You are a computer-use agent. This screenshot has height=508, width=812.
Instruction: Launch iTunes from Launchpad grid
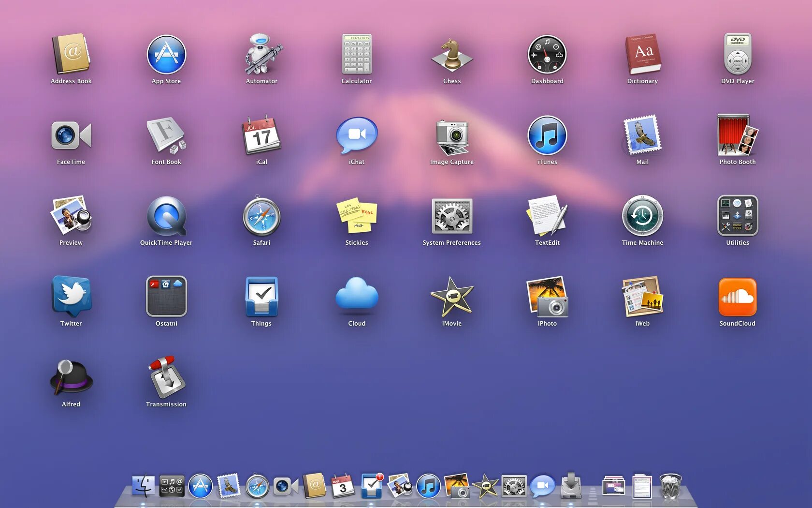coord(547,135)
